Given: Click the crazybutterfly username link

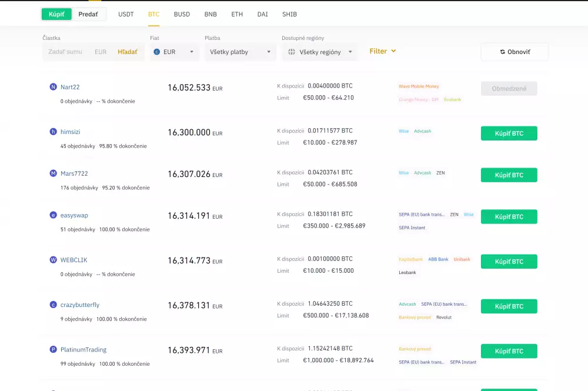Looking at the screenshot, I should [80, 305].
